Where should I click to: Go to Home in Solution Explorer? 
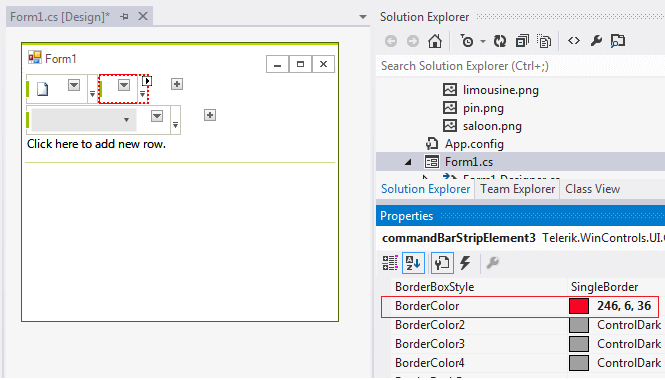pos(435,41)
